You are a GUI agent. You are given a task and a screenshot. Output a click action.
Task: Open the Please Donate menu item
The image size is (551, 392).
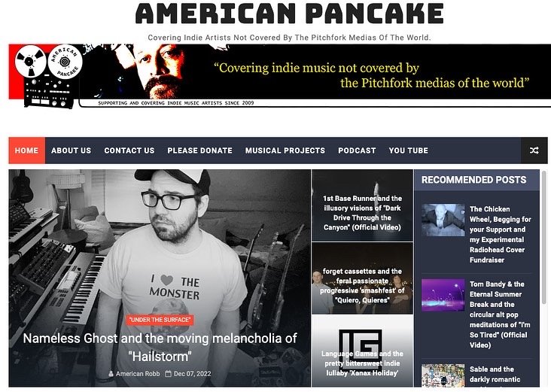(199, 150)
